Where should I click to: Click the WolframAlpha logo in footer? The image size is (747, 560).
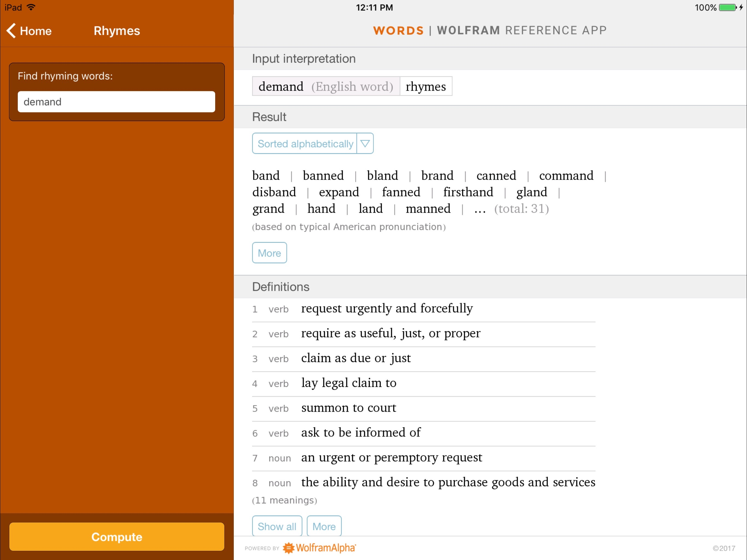pyautogui.click(x=319, y=547)
